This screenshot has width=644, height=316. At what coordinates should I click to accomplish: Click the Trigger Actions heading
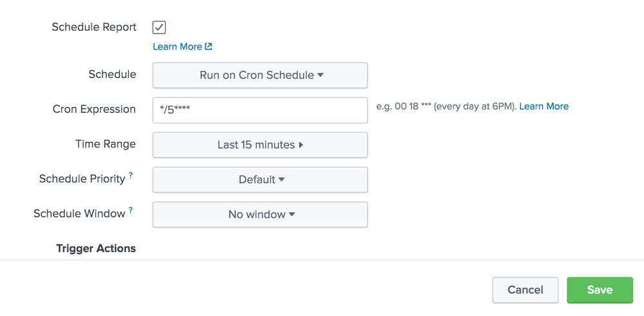tap(96, 249)
